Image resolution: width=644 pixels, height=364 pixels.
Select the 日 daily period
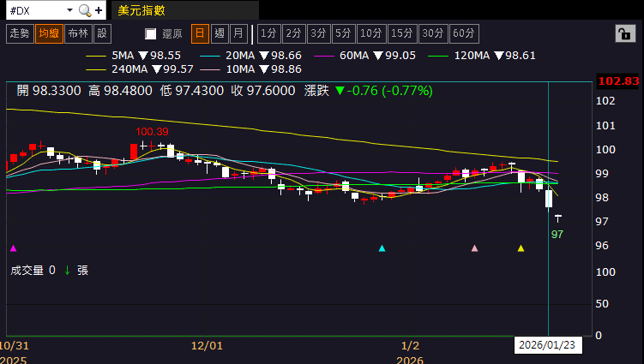(x=200, y=33)
